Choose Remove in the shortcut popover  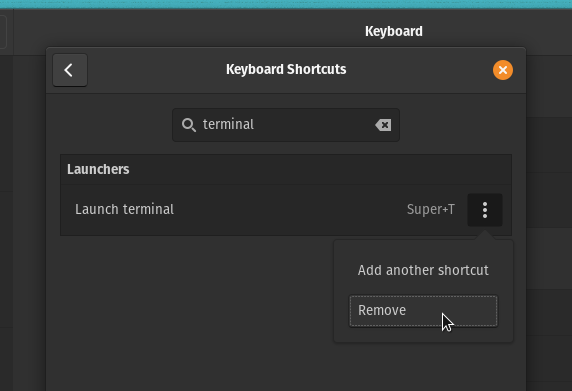tap(423, 311)
